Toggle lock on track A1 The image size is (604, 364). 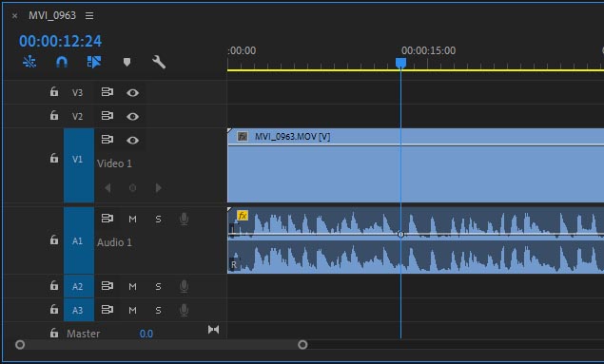[54, 239]
